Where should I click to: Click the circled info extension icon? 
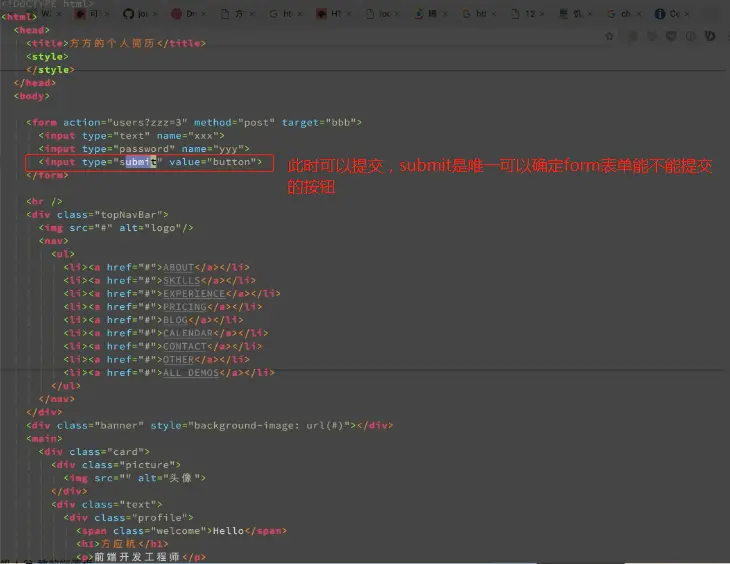[x=690, y=36]
